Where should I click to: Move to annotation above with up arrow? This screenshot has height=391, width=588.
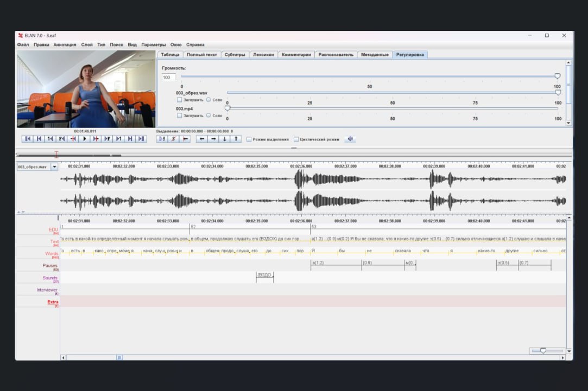click(236, 139)
